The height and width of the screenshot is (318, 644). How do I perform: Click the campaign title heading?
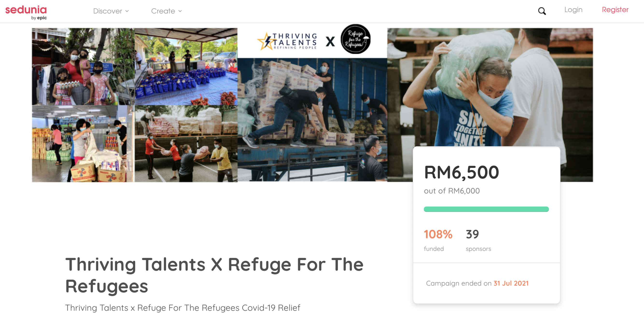click(214, 275)
